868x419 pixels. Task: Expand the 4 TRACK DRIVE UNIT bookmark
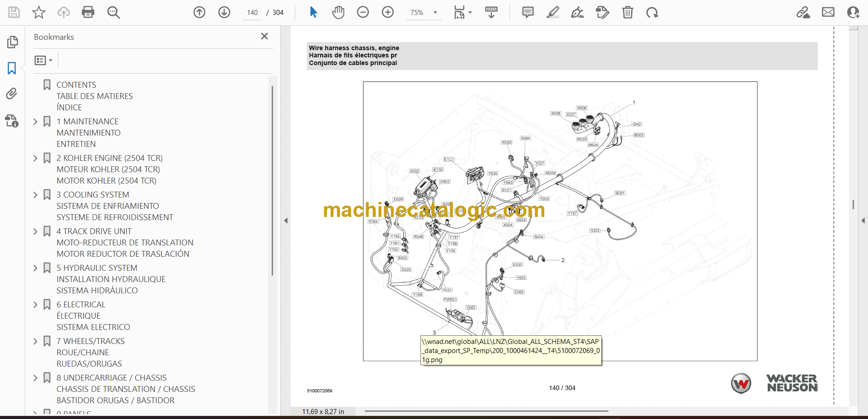[35, 231]
